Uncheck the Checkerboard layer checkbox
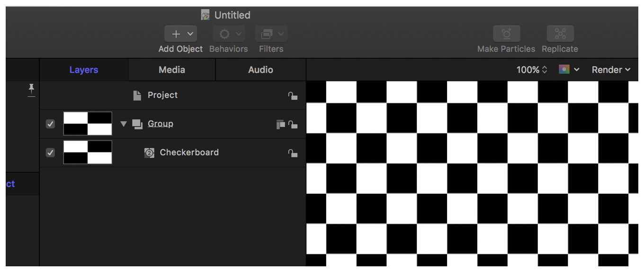The image size is (644, 272). click(x=50, y=153)
